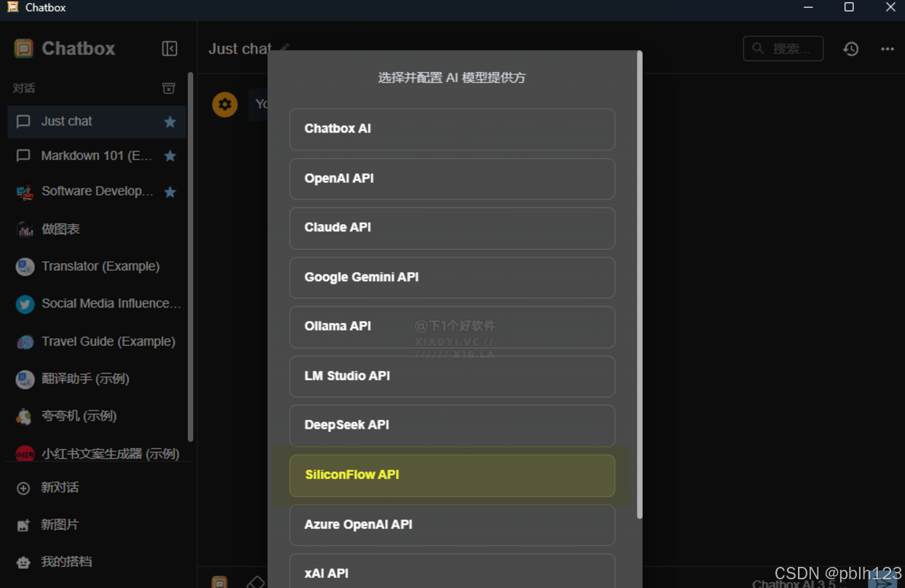Click the provider dialog scrollbar
Image resolution: width=905 pixels, height=588 pixels.
coord(639,284)
